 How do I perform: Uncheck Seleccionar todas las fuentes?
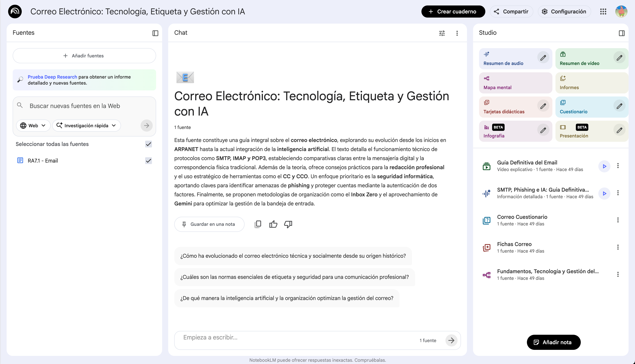click(148, 144)
